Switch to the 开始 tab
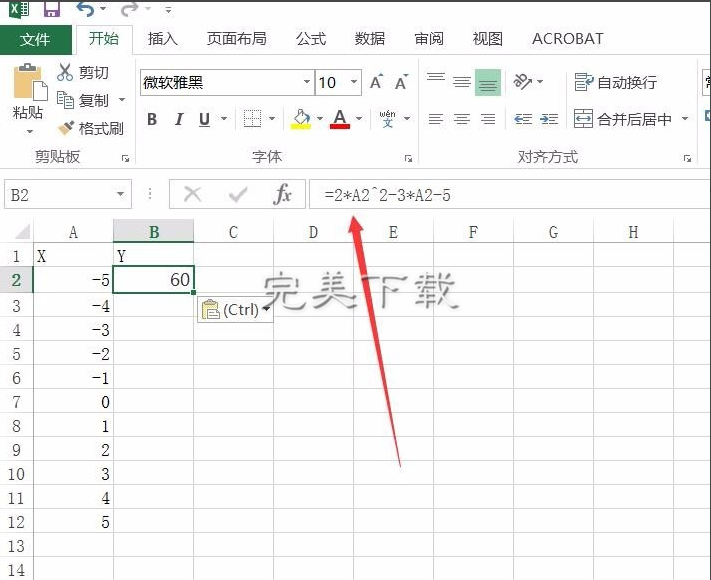 pyautogui.click(x=104, y=39)
